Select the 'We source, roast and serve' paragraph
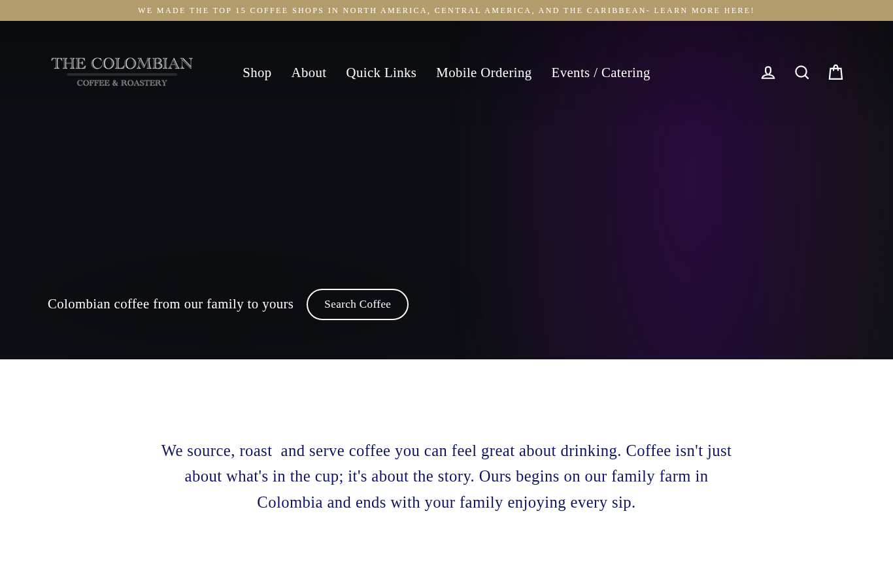893x588 pixels. [446, 476]
